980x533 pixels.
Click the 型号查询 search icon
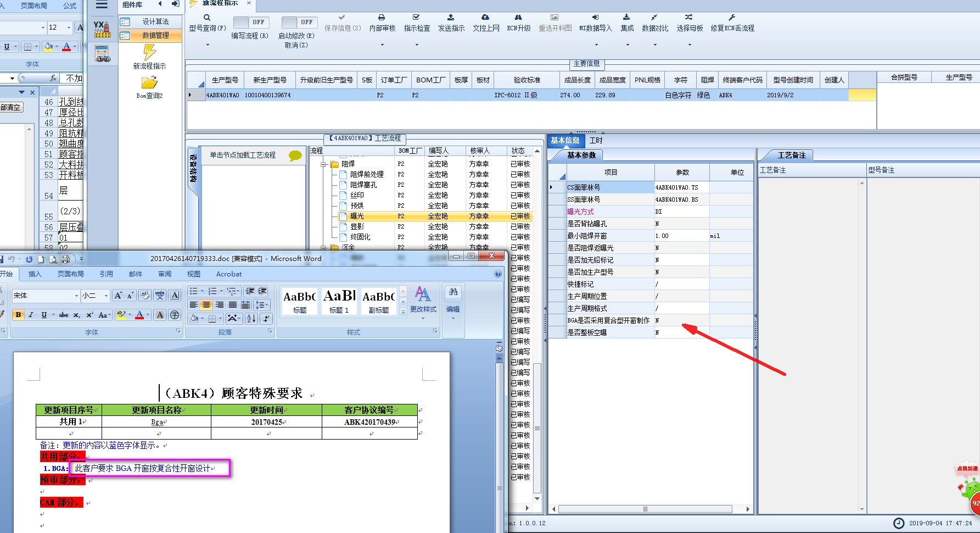point(207,18)
